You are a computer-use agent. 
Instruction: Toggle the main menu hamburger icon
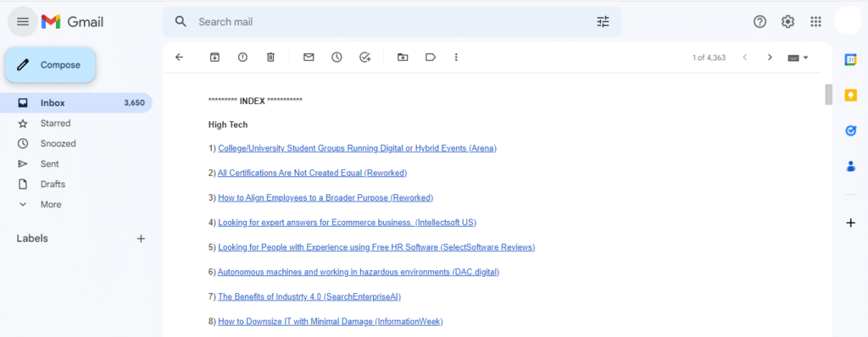pos(23,21)
